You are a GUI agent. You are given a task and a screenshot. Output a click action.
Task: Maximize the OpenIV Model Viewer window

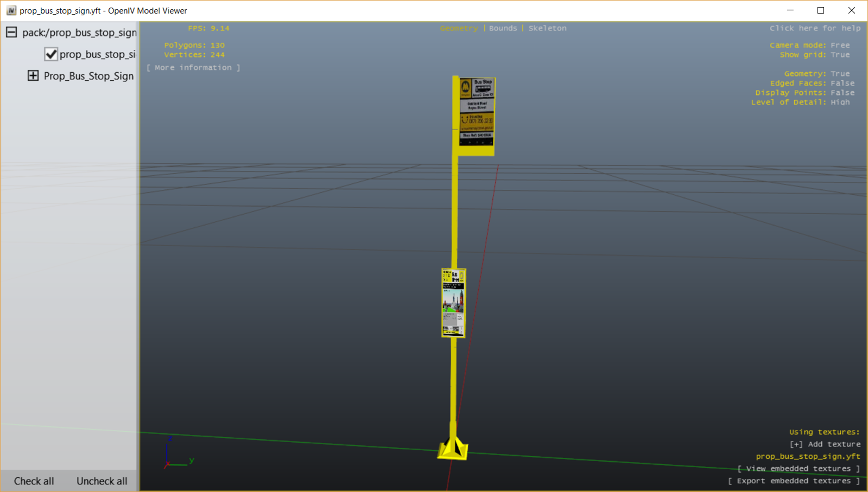pyautogui.click(x=821, y=10)
